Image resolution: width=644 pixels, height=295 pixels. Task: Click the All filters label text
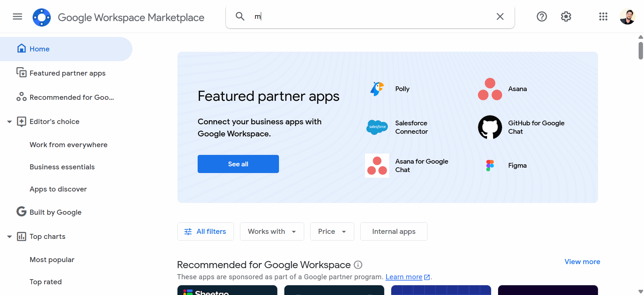[211, 231]
